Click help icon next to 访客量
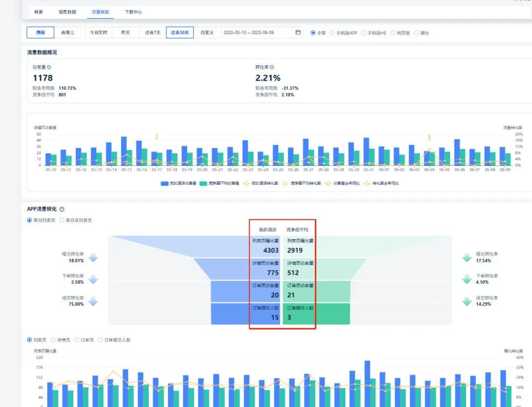This screenshot has height=407, width=532. (49, 67)
